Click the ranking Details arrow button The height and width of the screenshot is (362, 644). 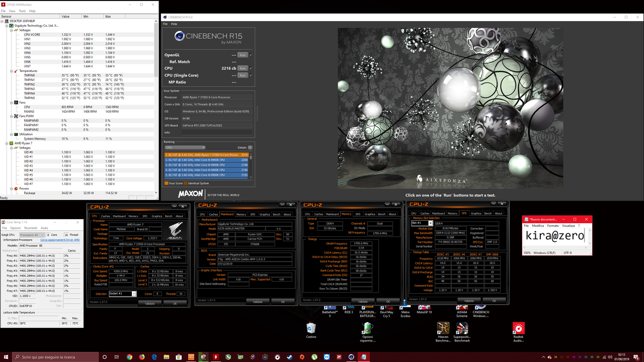point(251,147)
